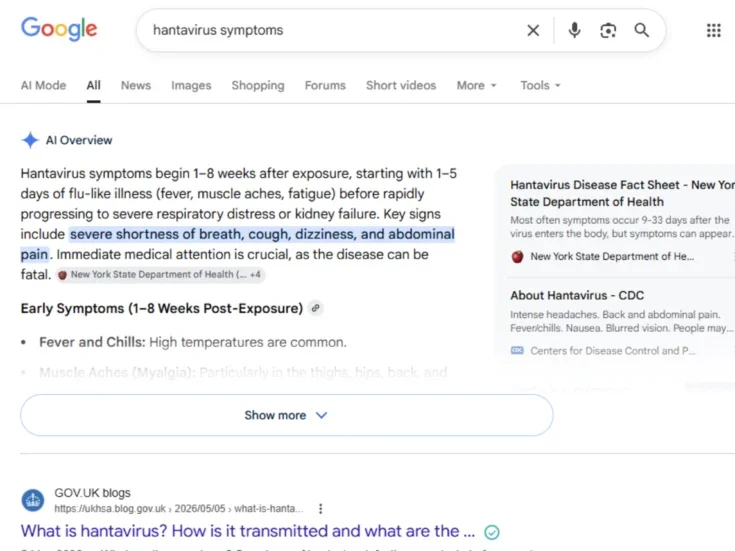
Task: Click Centers for Disease Control source label
Action: tap(613, 351)
